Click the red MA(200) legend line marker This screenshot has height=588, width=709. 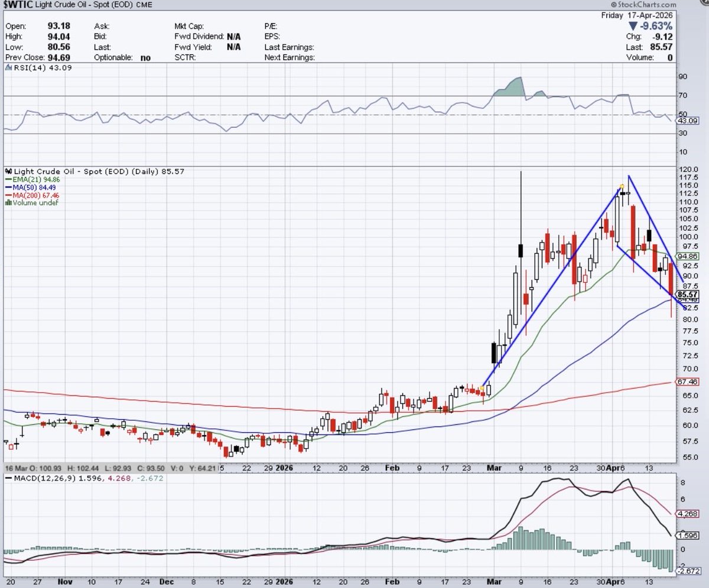click(7, 195)
